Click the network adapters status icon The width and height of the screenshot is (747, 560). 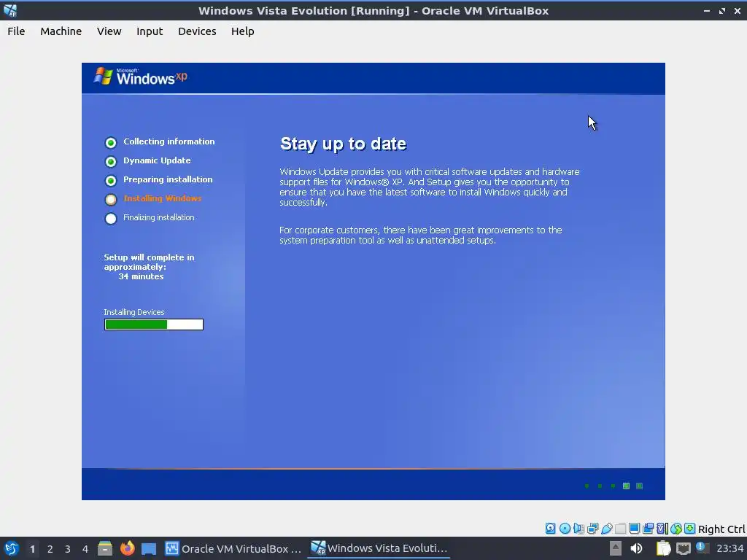tap(592, 528)
